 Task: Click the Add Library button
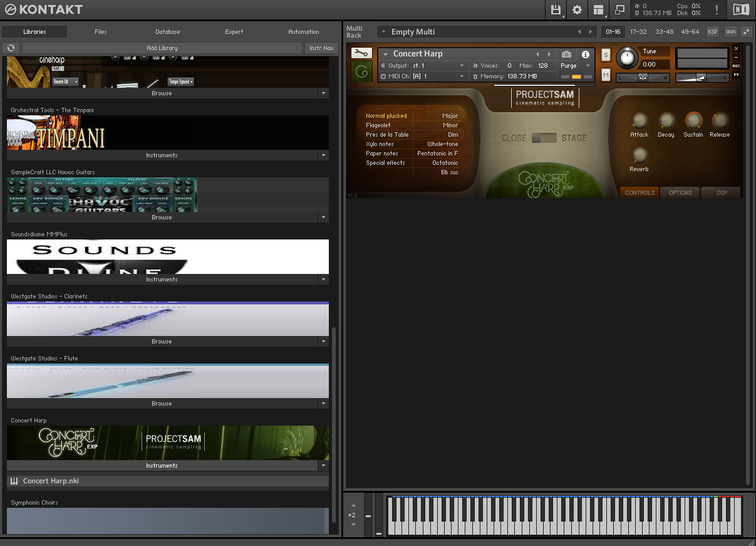point(162,48)
